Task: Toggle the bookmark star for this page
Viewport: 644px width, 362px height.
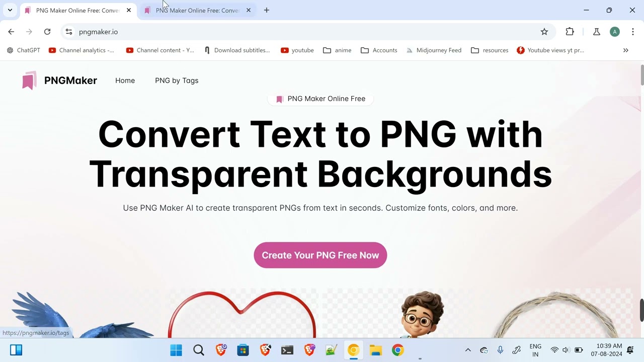Action: click(x=544, y=31)
